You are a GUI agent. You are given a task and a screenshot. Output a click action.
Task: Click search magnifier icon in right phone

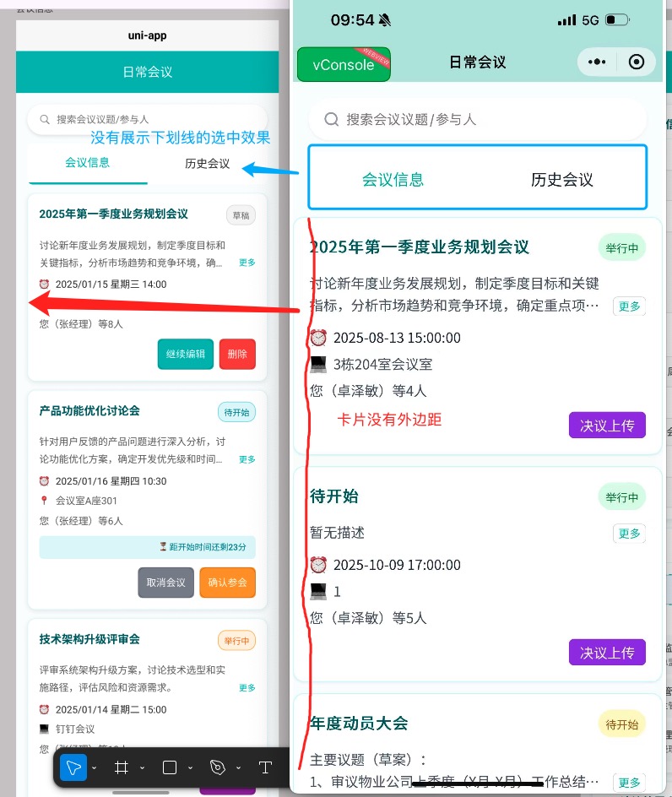coord(332,120)
